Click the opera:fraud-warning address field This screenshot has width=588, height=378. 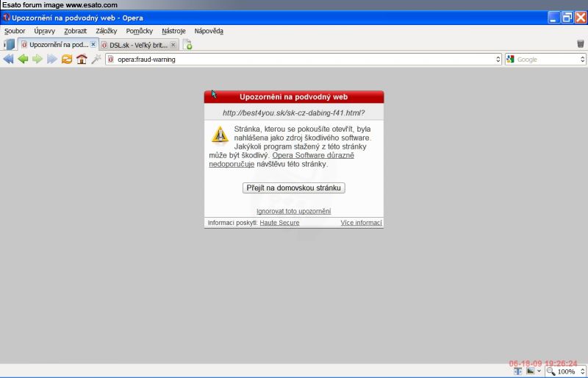point(304,60)
